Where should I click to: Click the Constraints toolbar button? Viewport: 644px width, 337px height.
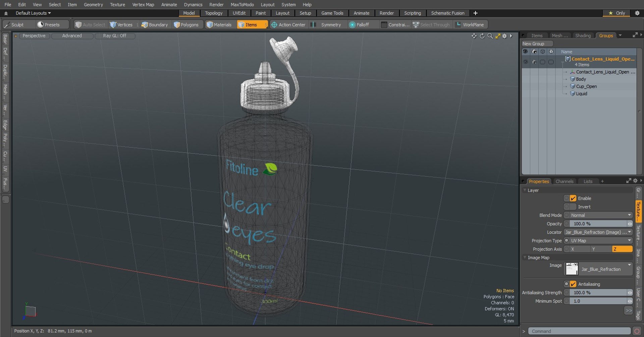tap(395, 25)
